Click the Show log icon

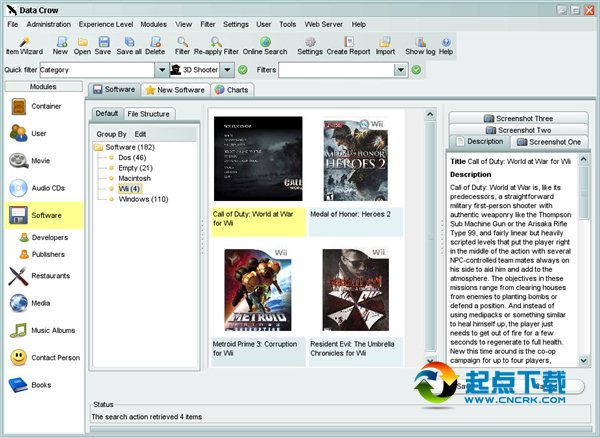click(420, 46)
